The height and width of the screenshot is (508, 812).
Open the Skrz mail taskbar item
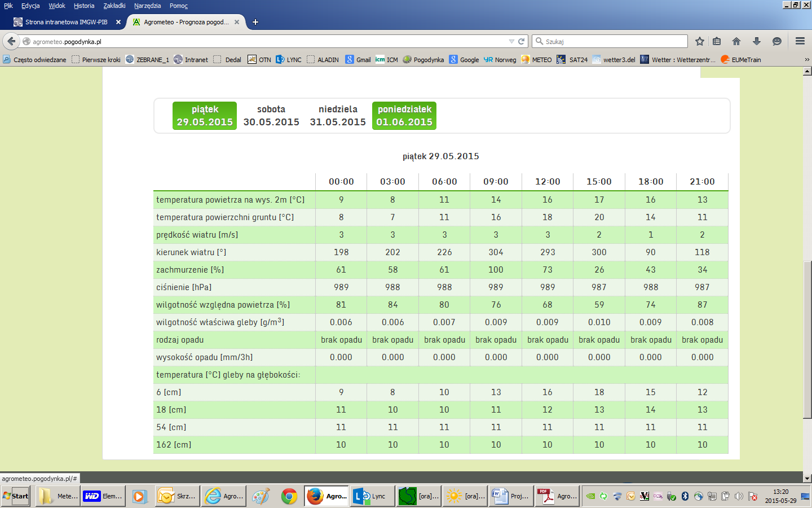point(177,496)
